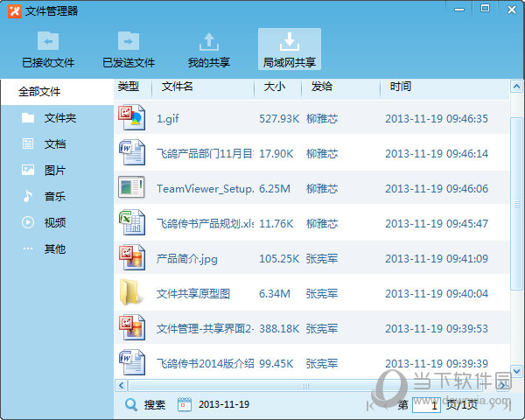Focus the page number input field
The height and width of the screenshot is (420, 525).
click(427, 405)
